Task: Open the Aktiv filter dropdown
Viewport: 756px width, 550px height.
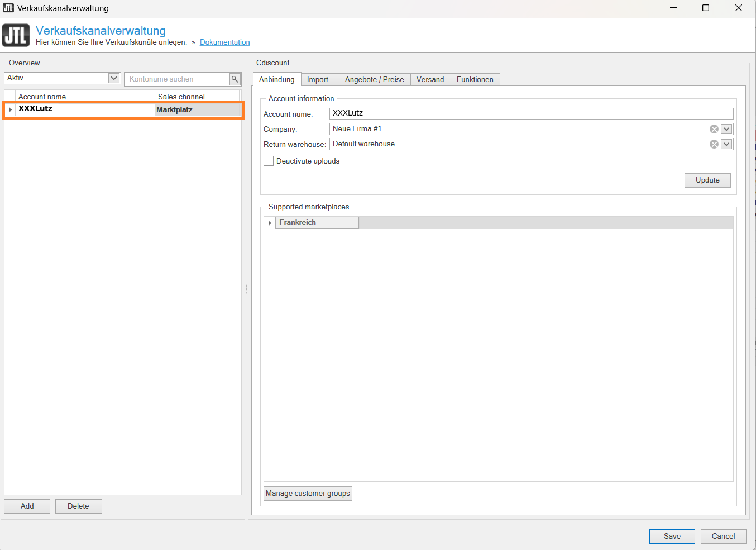Action: (114, 78)
